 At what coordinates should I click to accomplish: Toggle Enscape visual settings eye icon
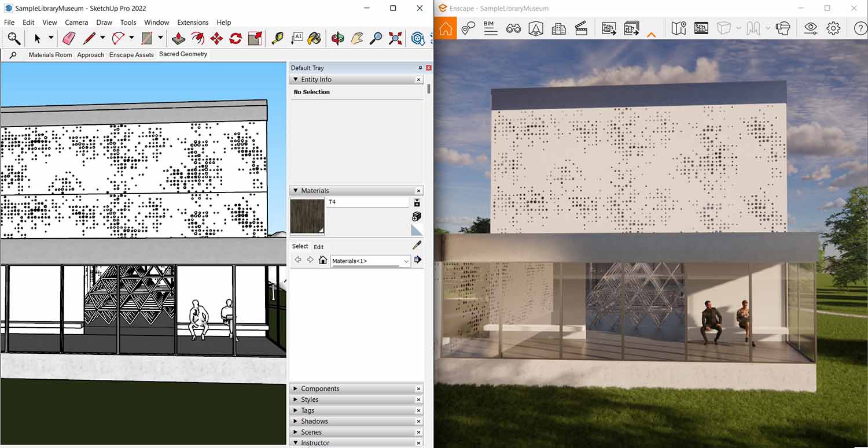[811, 28]
